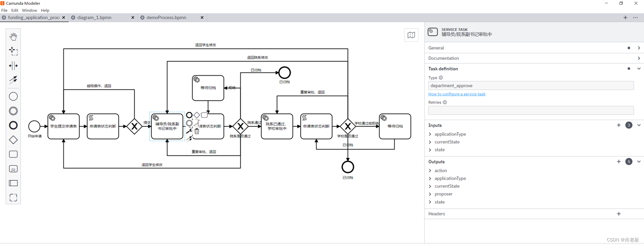Create a group from the palette
This screenshot has height=245, width=644.
click(13, 197)
